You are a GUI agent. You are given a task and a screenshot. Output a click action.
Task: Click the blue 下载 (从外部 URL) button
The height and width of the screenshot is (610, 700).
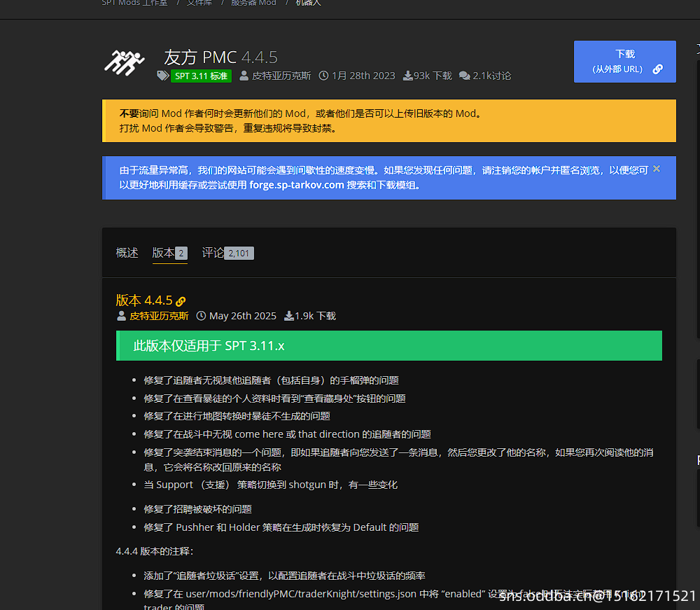coord(624,62)
